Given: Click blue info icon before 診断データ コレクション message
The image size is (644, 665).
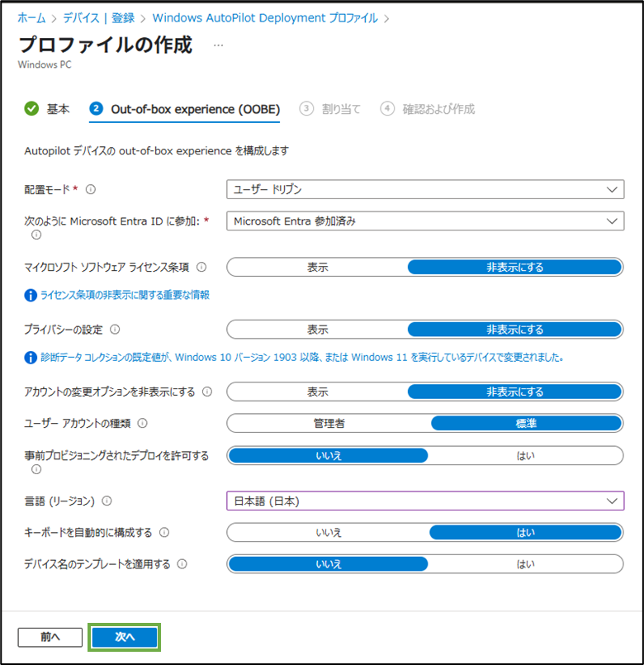Looking at the screenshot, I should 31,358.
